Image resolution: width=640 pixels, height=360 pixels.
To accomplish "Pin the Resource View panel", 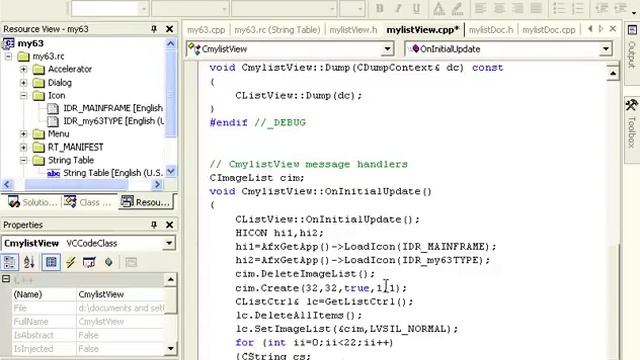I will (x=154, y=29).
